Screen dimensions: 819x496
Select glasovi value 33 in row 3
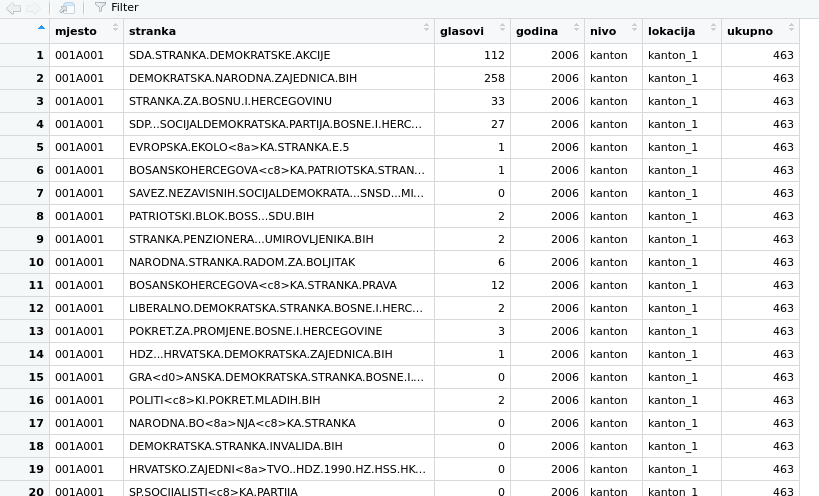click(x=472, y=101)
